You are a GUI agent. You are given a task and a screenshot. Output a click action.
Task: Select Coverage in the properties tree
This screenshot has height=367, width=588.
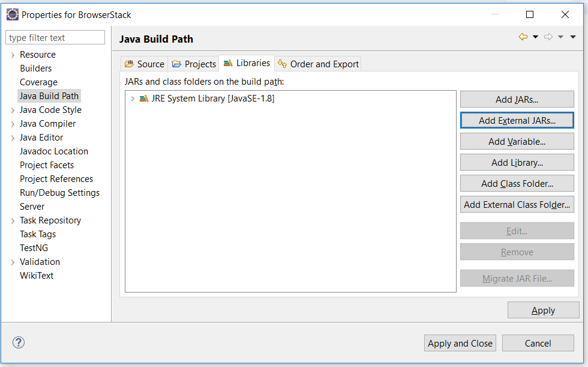point(38,82)
